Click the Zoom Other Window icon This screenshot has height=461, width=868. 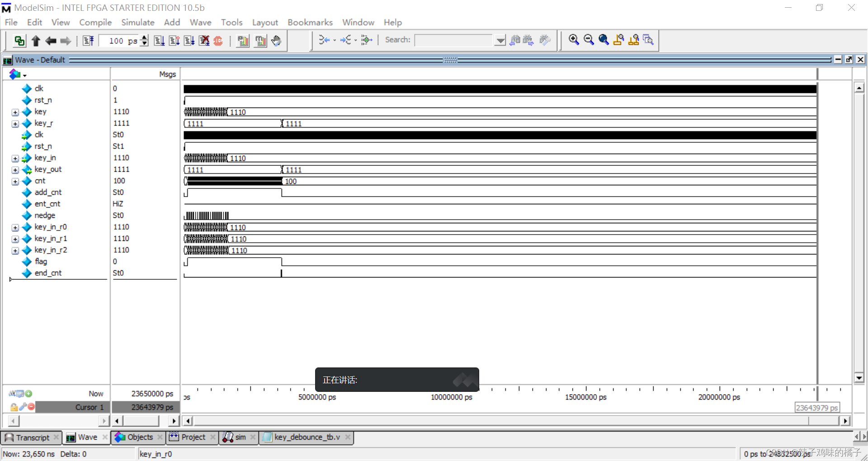point(648,40)
